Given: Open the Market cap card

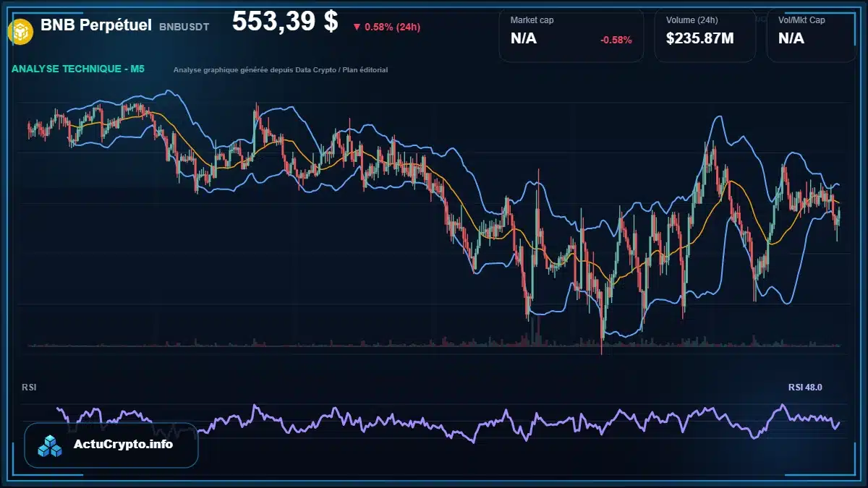Looking at the screenshot, I should click(571, 35).
